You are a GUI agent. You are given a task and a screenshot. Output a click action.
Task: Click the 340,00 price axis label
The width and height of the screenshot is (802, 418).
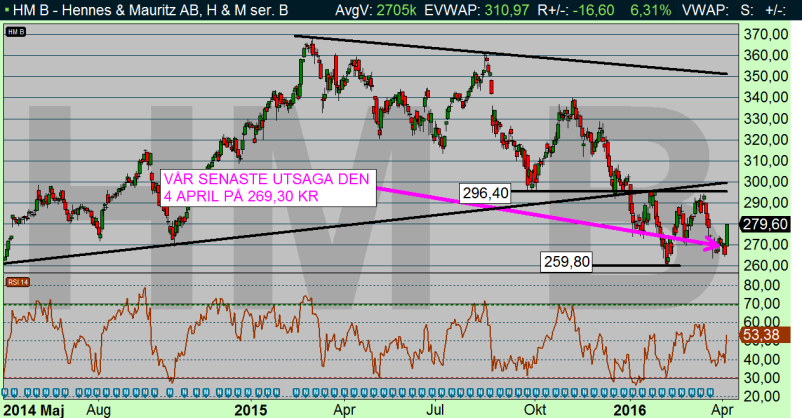(x=765, y=97)
